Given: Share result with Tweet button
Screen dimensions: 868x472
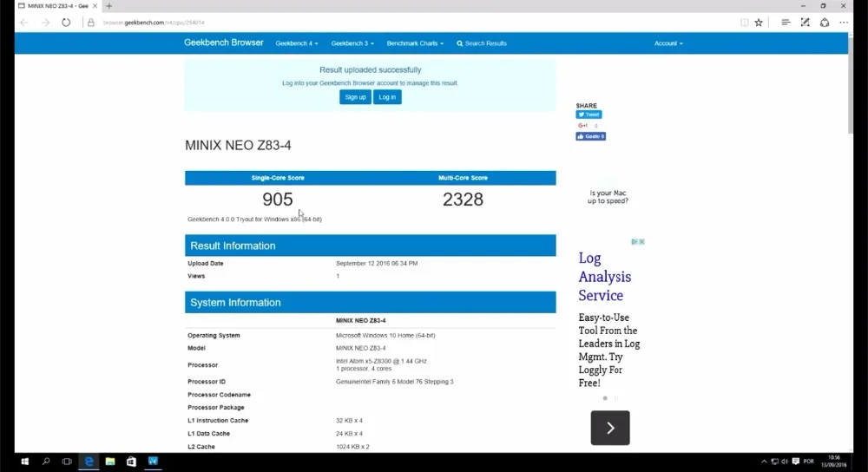Looking at the screenshot, I should pyautogui.click(x=589, y=115).
